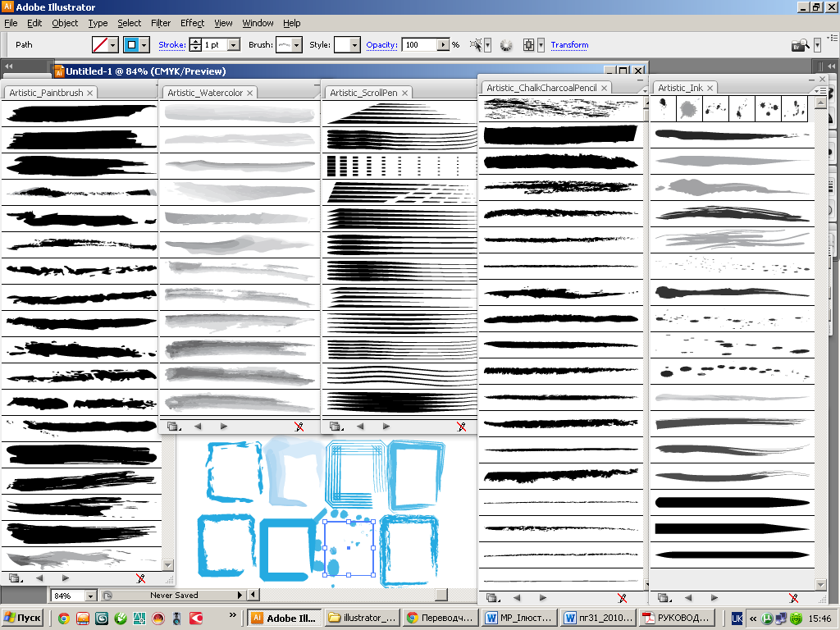Open the File menu
840x630 pixels.
click(11, 23)
